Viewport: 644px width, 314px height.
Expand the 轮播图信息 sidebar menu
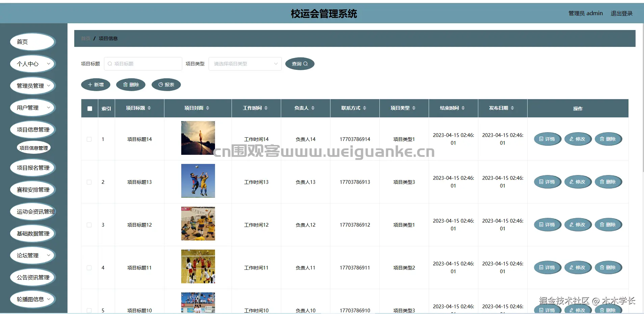(33, 299)
